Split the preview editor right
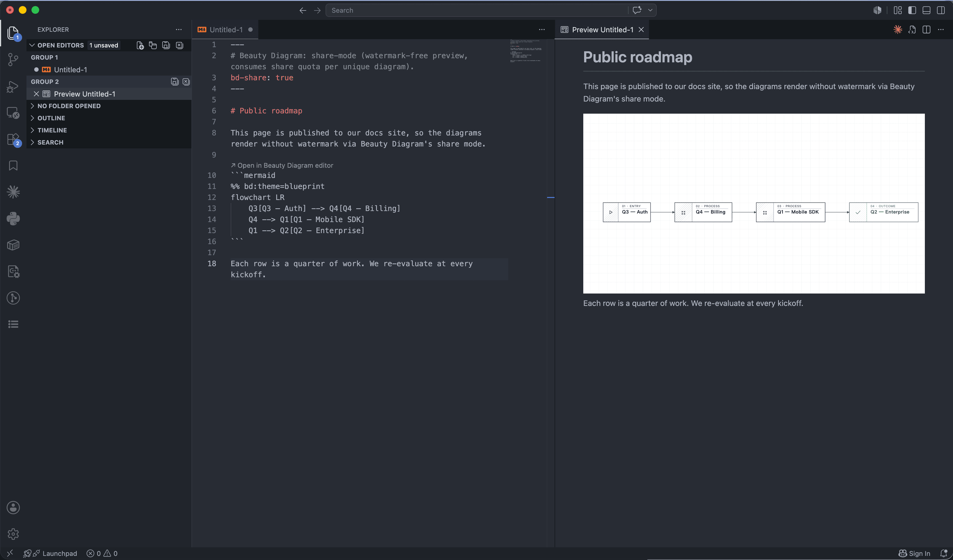The width and height of the screenshot is (953, 560). click(x=927, y=30)
